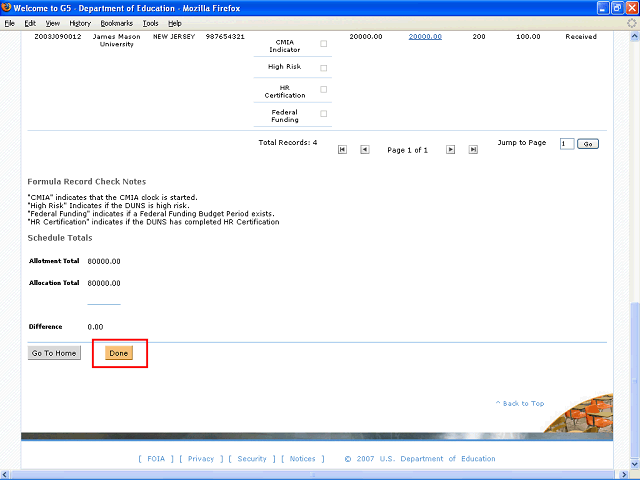The height and width of the screenshot is (480, 640).
Task: Select the James Mason University cell
Action: (x=117, y=40)
